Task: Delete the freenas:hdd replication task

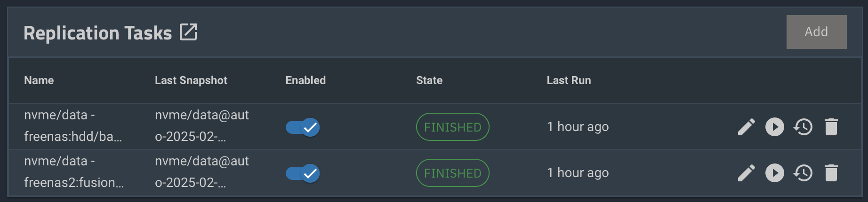Action: tap(831, 127)
